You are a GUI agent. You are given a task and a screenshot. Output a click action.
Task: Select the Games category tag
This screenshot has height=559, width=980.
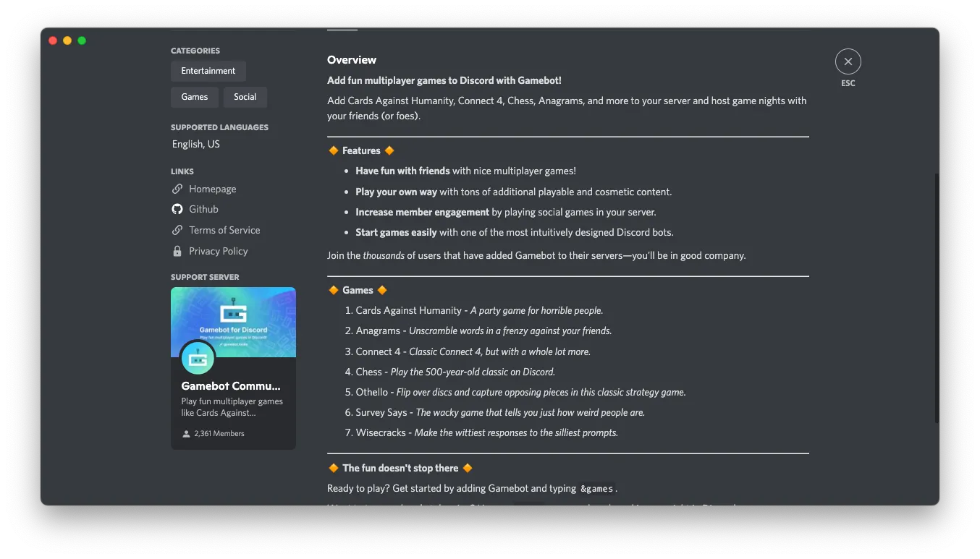coord(195,97)
